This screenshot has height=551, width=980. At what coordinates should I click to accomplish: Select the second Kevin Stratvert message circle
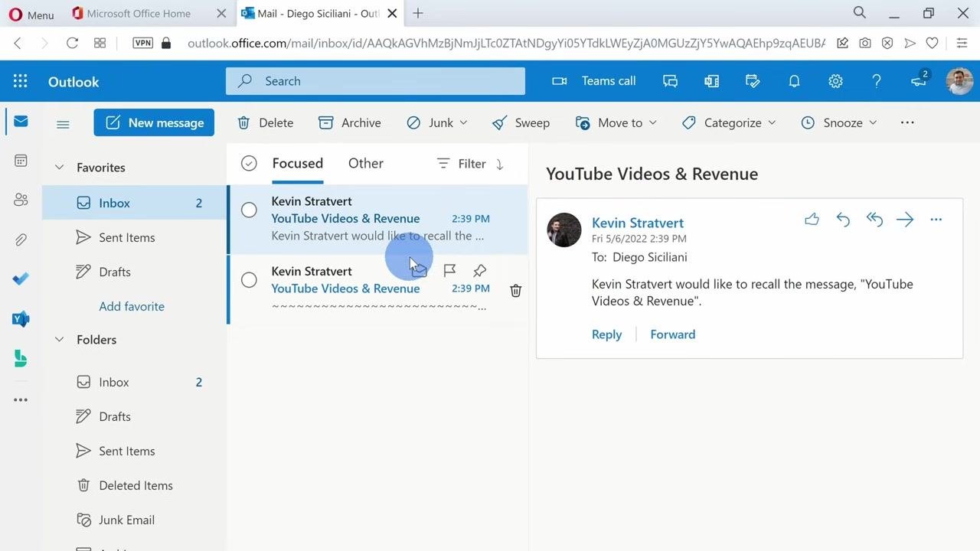click(249, 280)
